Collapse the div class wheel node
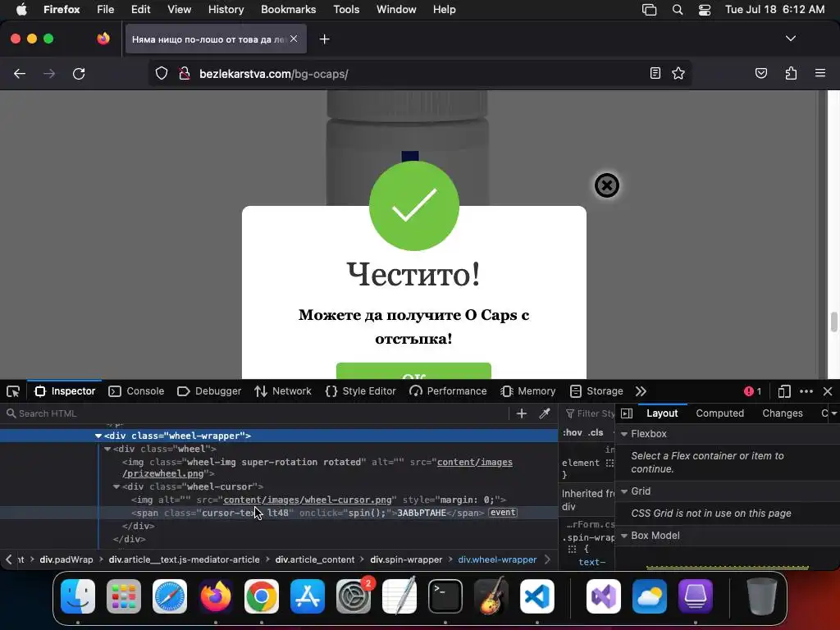Screen dimensions: 840x630 (x=107, y=449)
